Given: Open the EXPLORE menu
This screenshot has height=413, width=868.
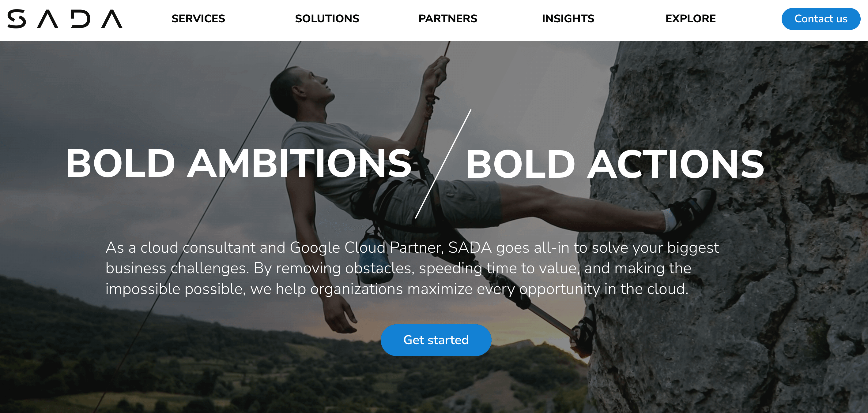Looking at the screenshot, I should (x=690, y=19).
